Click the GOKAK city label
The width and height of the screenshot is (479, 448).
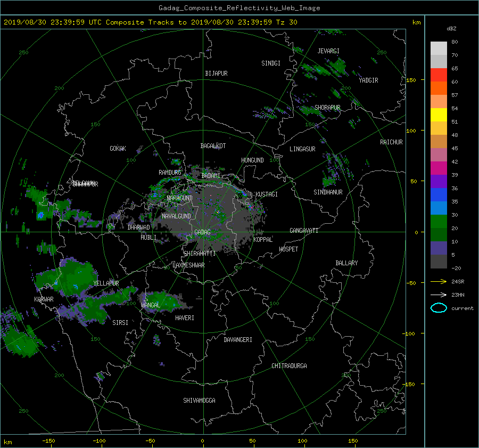(x=118, y=149)
